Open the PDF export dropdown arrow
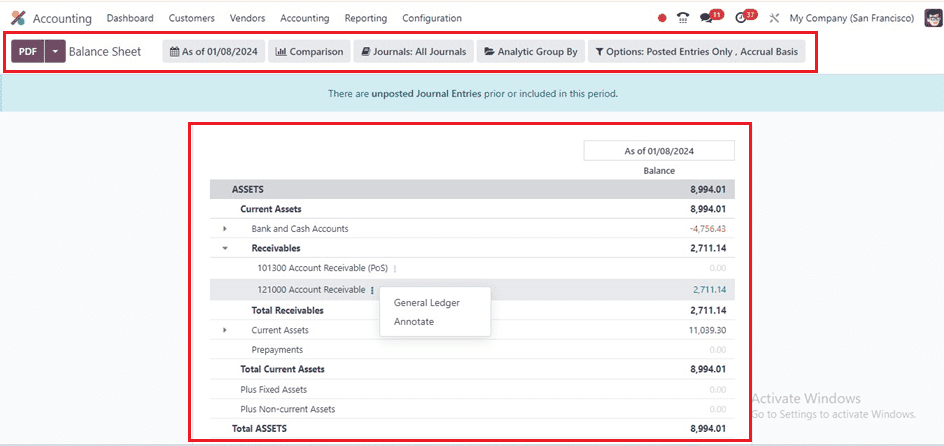 coord(55,52)
